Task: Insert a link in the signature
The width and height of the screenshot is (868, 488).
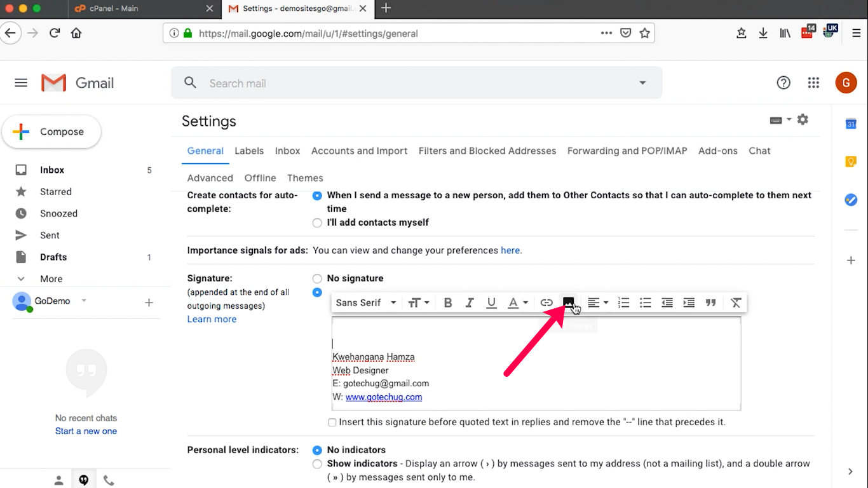Action: coord(546,302)
